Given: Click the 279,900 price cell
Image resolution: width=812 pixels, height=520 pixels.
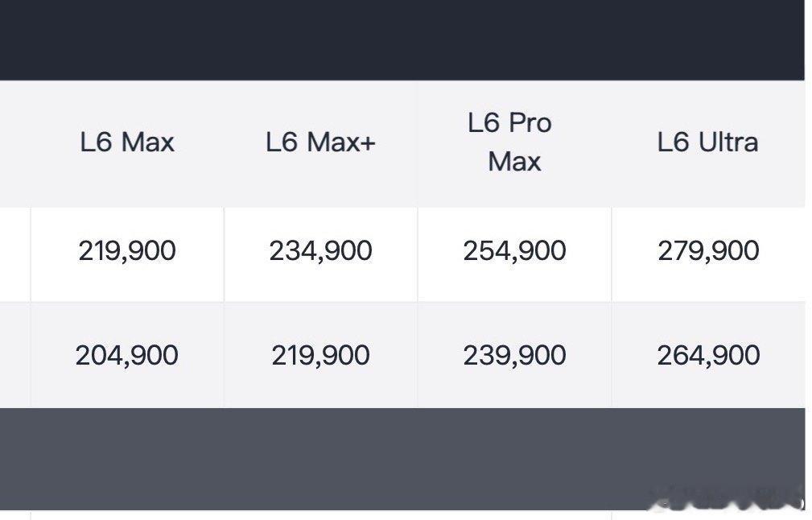Looking at the screenshot, I should [708, 250].
